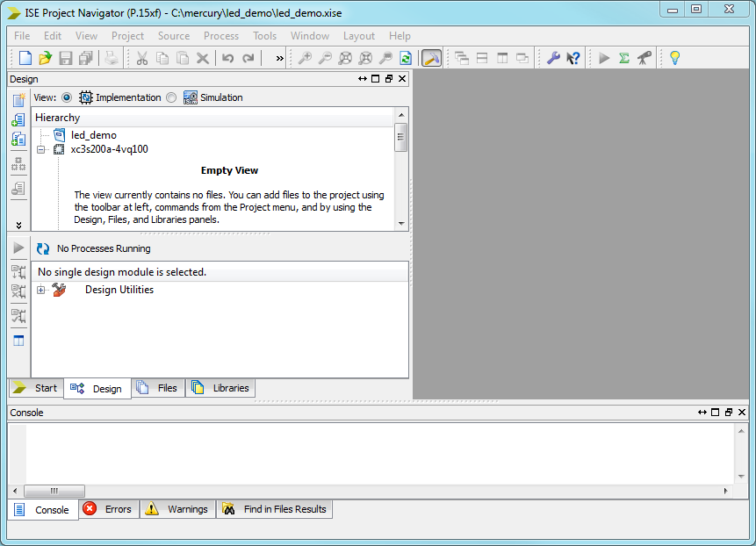
Task: Select xc3s200a-4vq100 device in Hierarchy
Action: (x=109, y=149)
